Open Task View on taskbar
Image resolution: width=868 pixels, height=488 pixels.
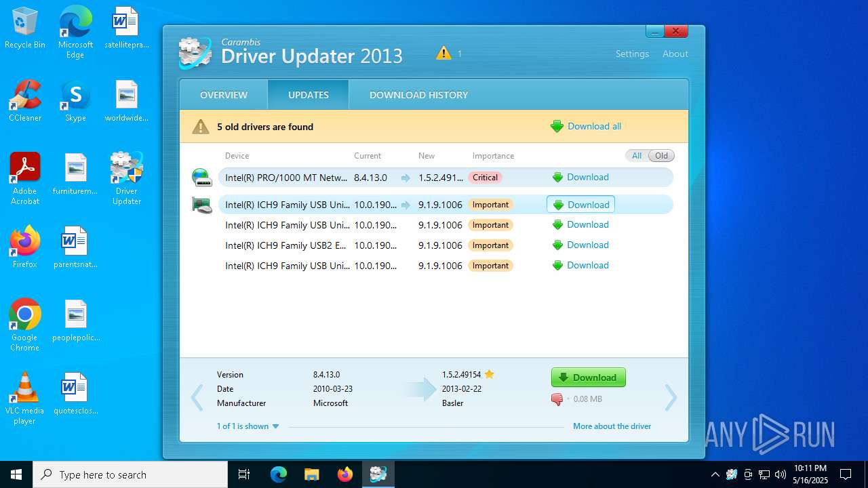click(x=245, y=474)
